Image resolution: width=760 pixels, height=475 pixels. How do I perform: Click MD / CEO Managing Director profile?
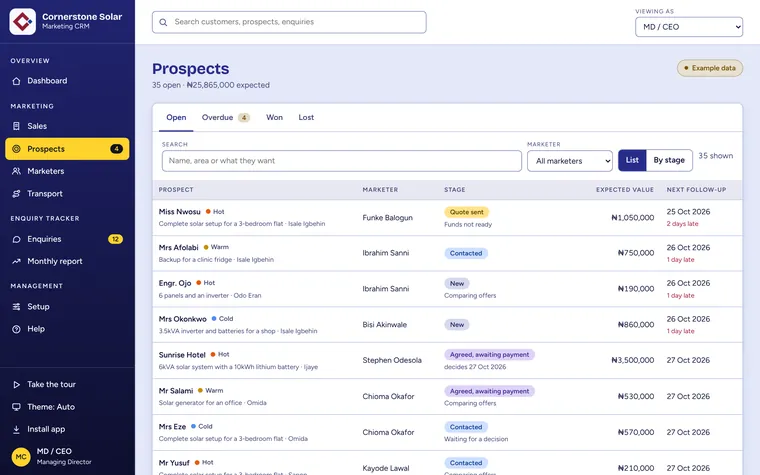(x=67, y=457)
